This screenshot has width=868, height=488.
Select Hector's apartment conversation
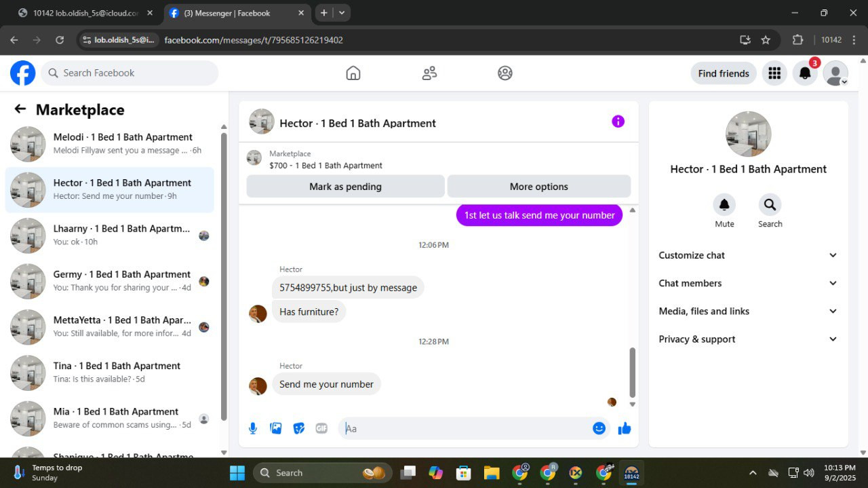[x=110, y=189]
